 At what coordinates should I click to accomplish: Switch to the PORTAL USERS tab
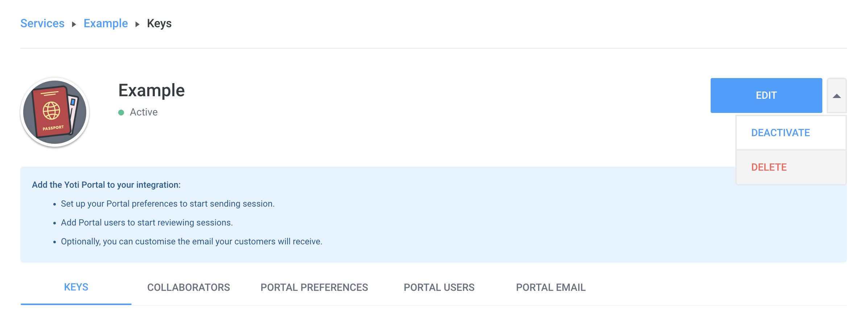[439, 288]
